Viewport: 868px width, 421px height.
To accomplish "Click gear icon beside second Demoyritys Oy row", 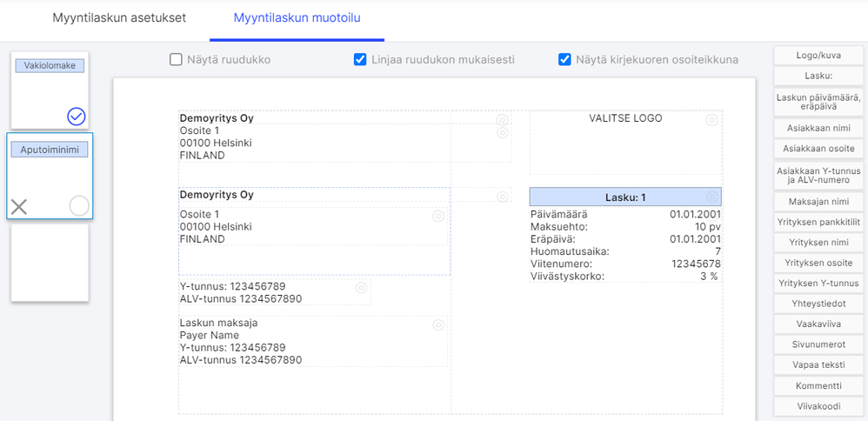I will [x=502, y=197].
